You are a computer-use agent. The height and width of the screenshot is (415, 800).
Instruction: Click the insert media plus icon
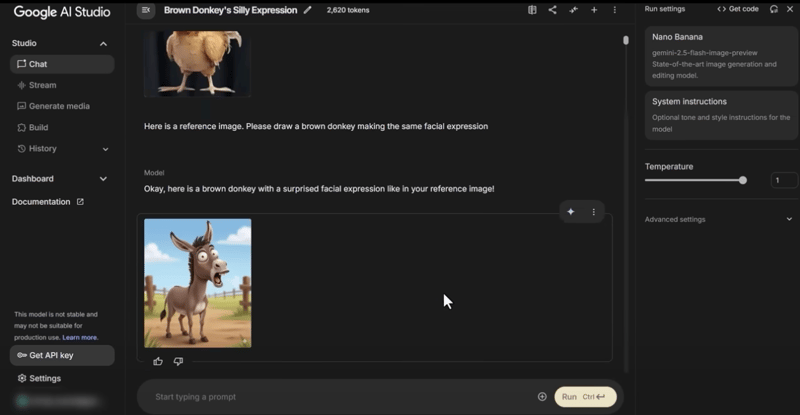542,397
